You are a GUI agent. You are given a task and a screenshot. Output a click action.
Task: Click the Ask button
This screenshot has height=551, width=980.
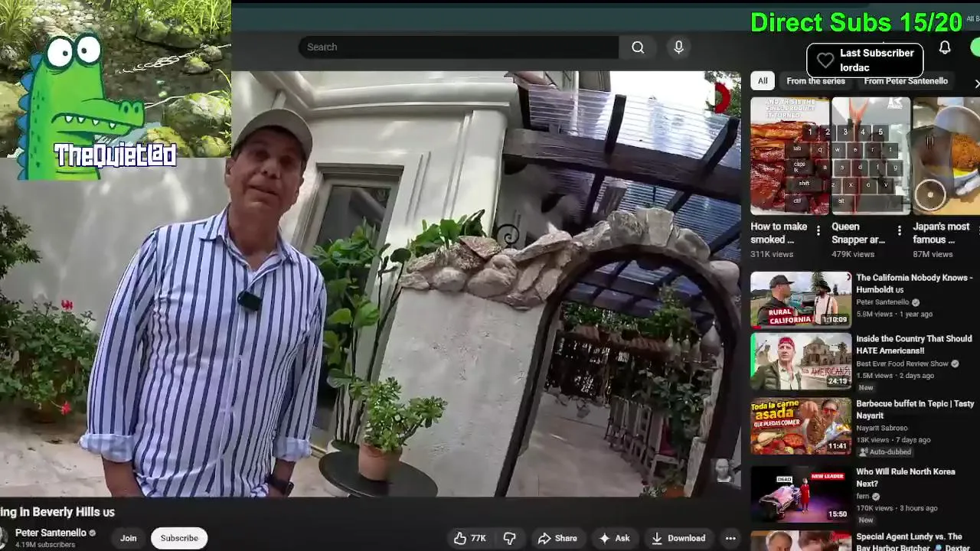pos(614,538)
